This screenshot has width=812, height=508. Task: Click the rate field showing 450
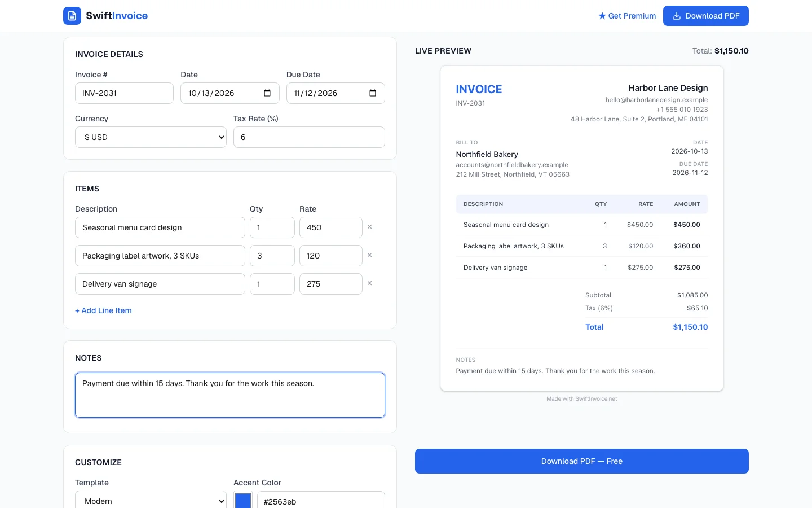331,227
